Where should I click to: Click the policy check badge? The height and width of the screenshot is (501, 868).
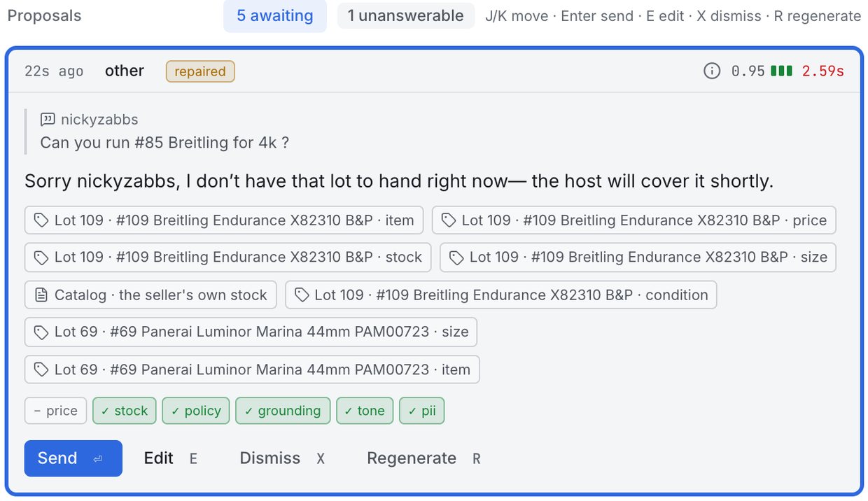pyautogui.click(x=196, y=411)
